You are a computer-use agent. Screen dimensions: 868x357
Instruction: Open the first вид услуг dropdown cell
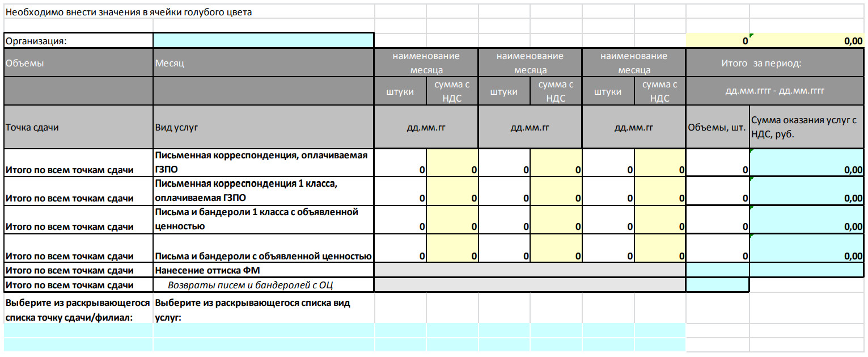(263, 330)
